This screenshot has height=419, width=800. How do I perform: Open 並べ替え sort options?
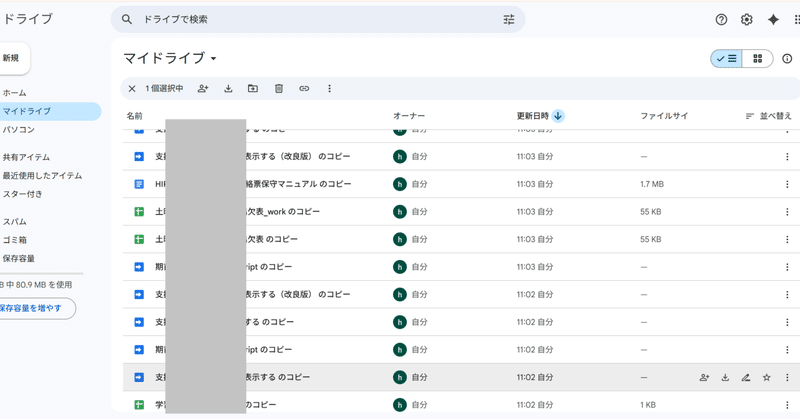tap(769, 116)
